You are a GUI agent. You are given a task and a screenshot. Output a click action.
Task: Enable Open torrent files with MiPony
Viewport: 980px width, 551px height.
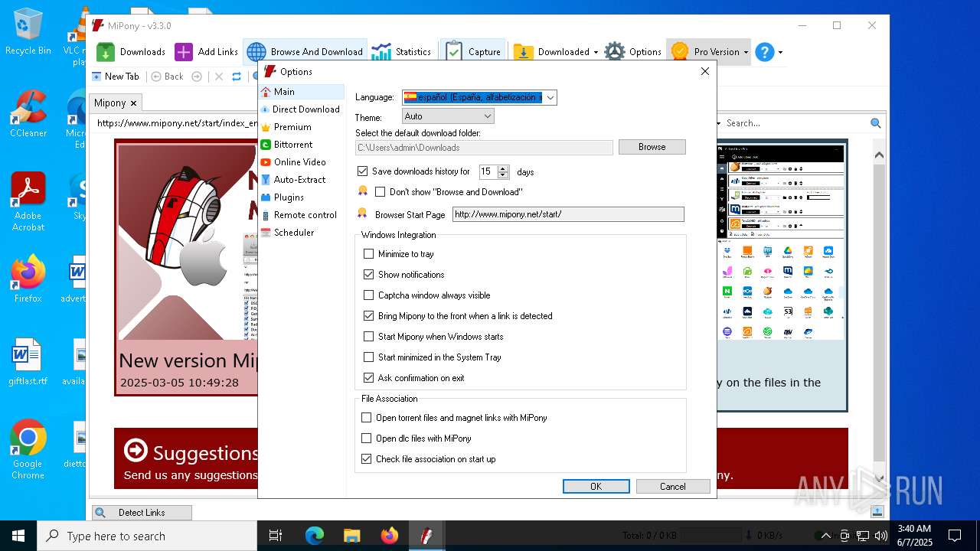(367, 418)
